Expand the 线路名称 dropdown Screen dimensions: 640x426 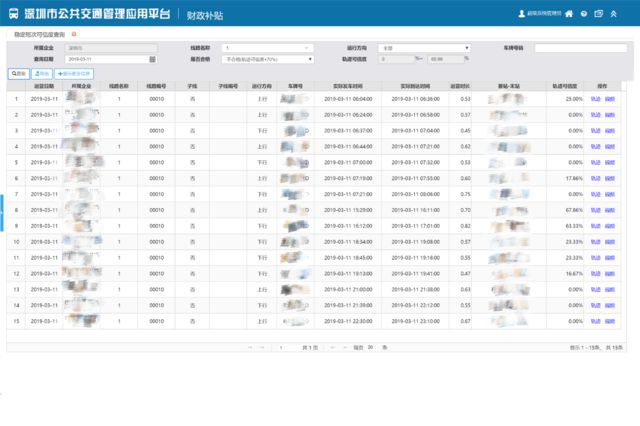point(268,48)
